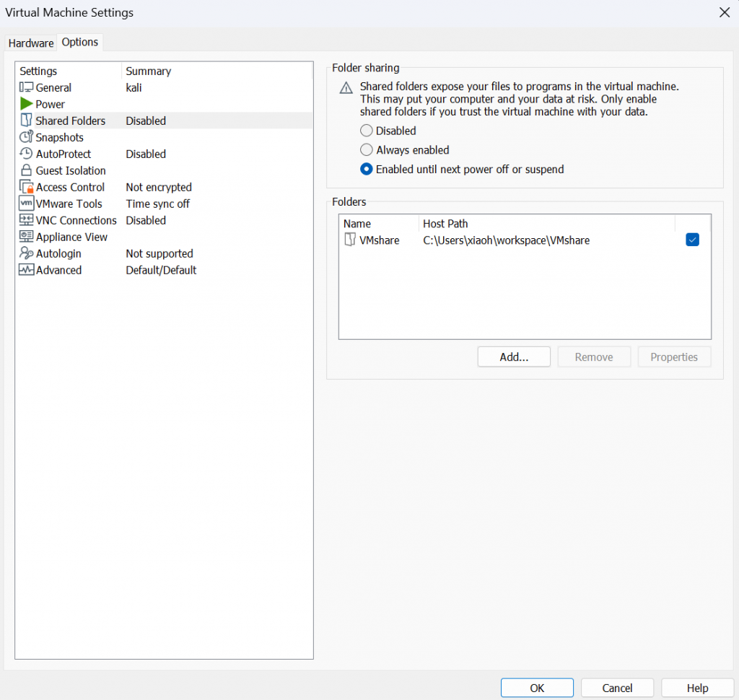Click 'Default/Default' summary text
739x700 pixels.
coord(161,270)
